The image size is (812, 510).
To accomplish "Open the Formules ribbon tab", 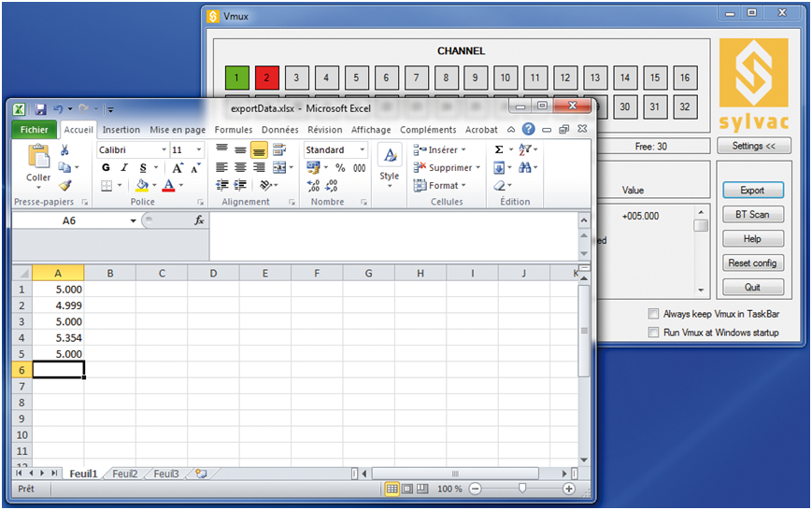I will click(234, 130).
